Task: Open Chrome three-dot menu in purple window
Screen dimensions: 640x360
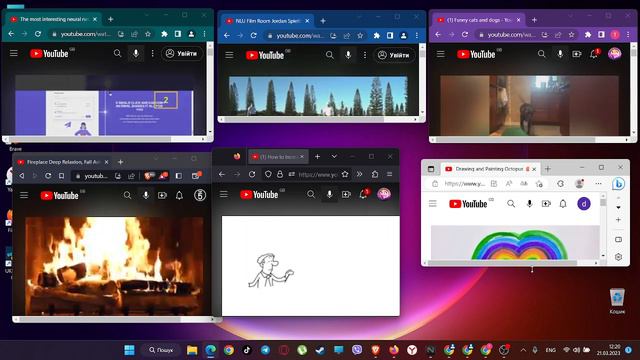Action: pos(628,35)
